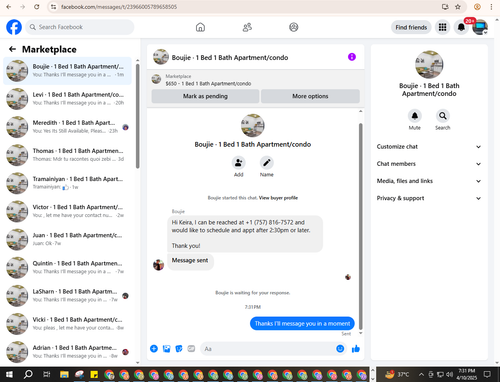
Task: Open the notifications bell in header
Action: point(461,27)
